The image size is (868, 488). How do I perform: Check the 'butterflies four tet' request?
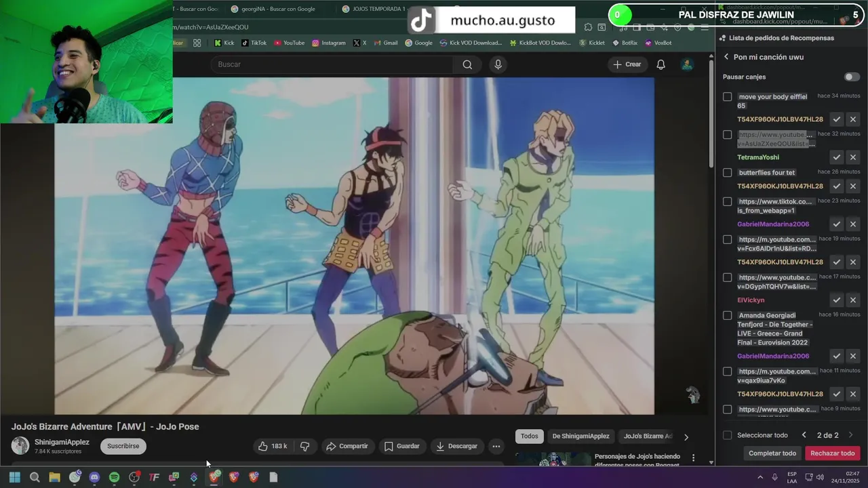[727, 173]
